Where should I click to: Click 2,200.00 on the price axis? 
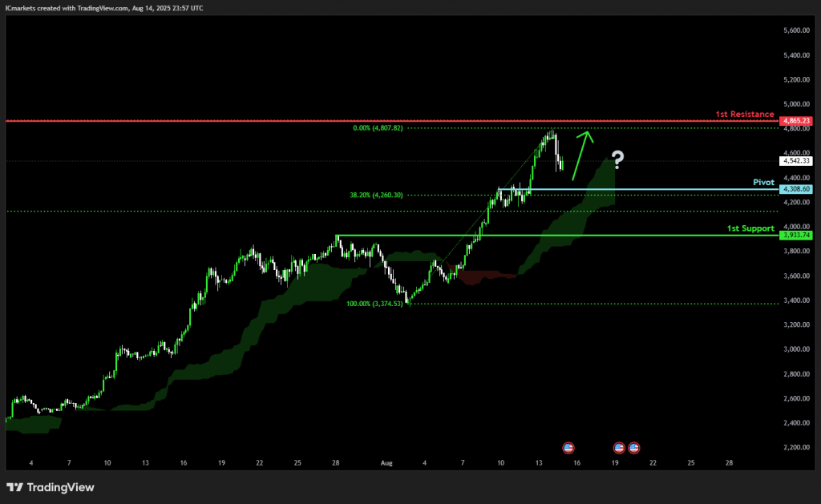(x=796, y=447)
